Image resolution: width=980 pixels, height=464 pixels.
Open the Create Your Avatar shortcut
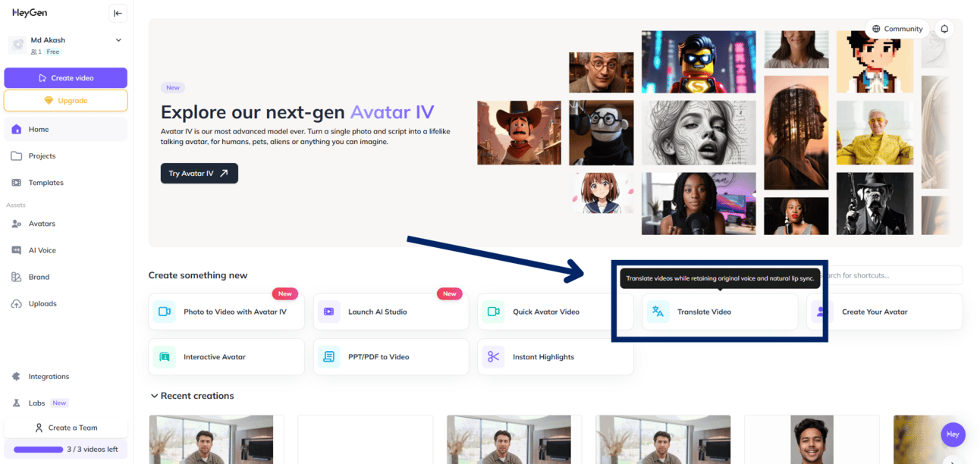[x=884, y=312]
